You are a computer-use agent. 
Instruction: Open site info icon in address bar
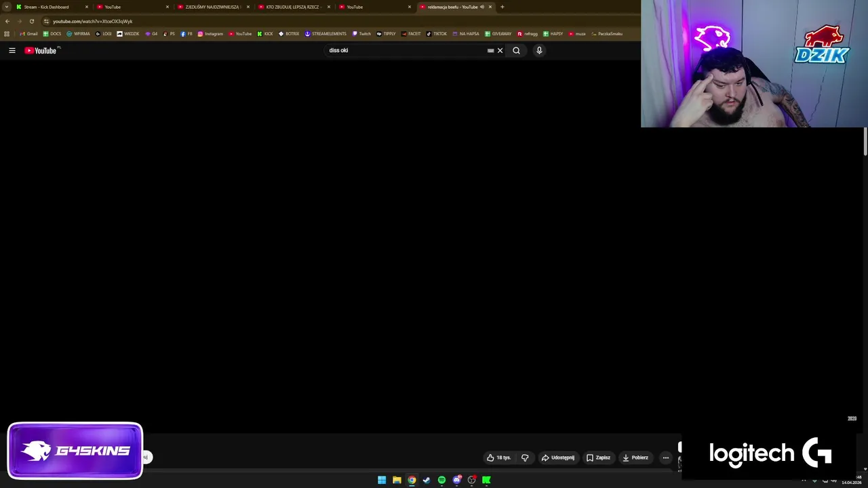pyautogui.click(x=46, y=21)
